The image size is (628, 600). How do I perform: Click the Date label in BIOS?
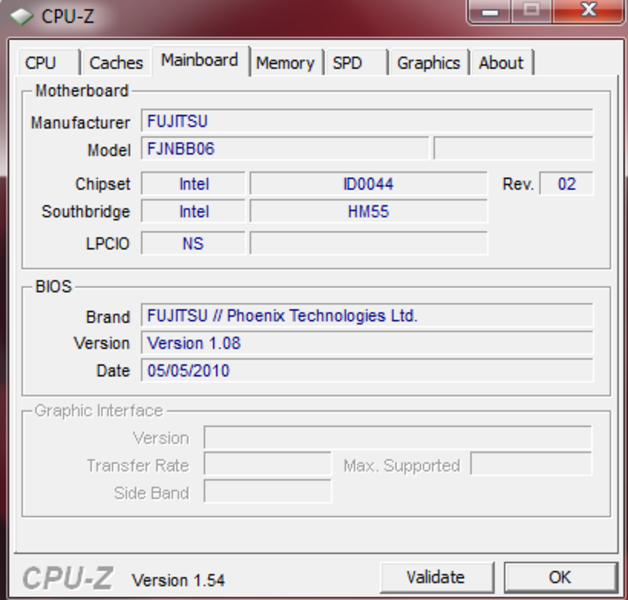click(113, 370)
